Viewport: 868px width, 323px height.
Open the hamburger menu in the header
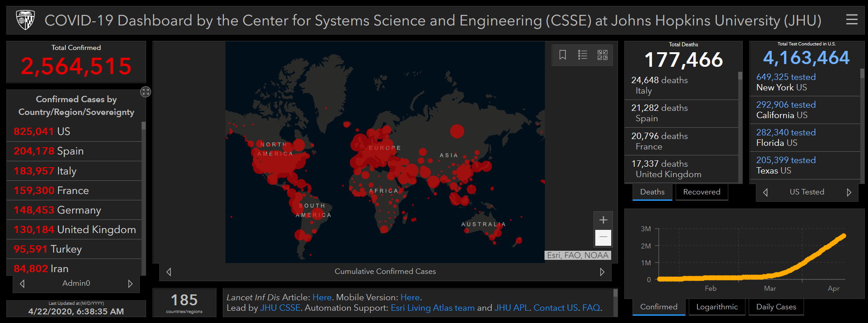pyautogui.click(x=852, y=20)
